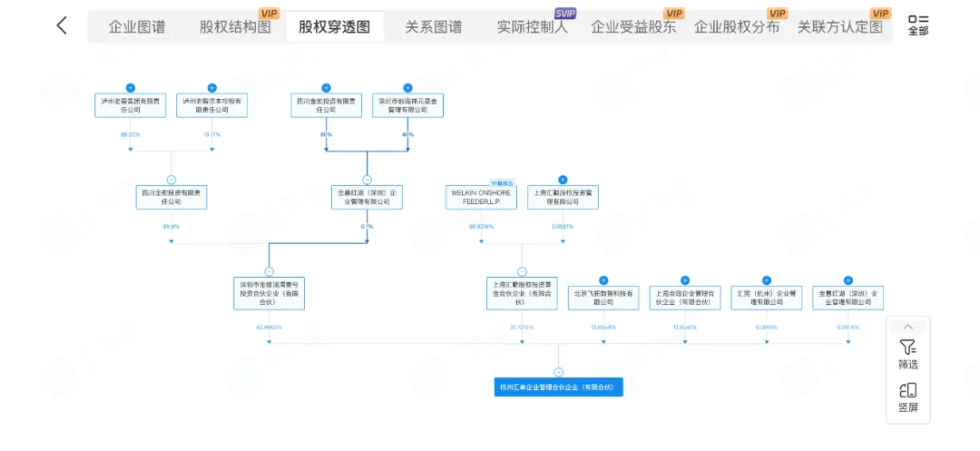
Task: Open 上海汇勤股权投资基金合伙企业 node
Action: [522, 294]
